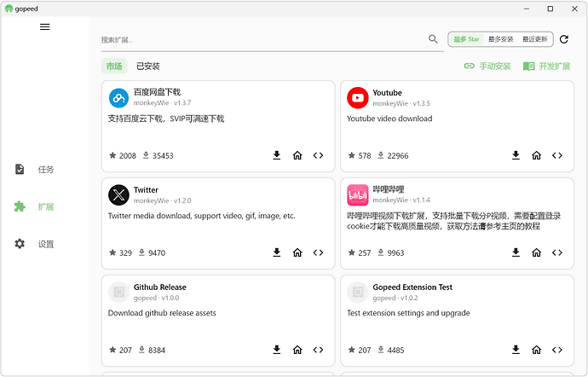Image resolution: width=588 pixels, height=377 pixels.
Task: Click the 2008 star count
Action: [123, 155]
